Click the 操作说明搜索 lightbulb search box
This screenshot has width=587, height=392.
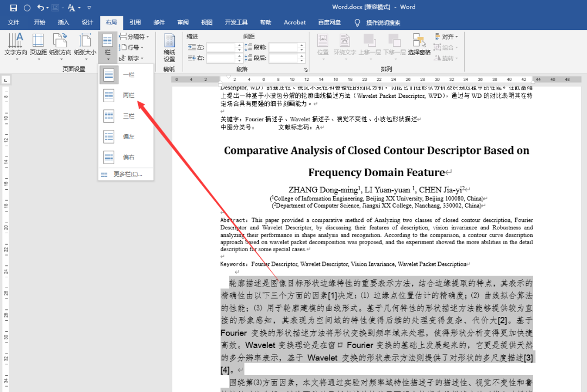(x=377, y=23)
